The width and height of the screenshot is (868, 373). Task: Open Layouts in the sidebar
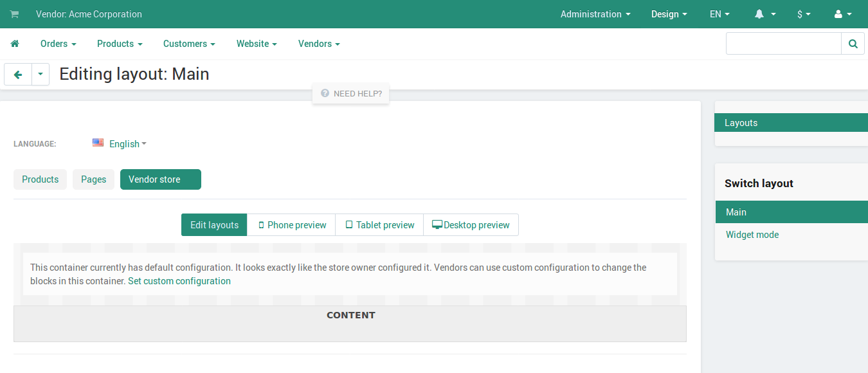791,123
